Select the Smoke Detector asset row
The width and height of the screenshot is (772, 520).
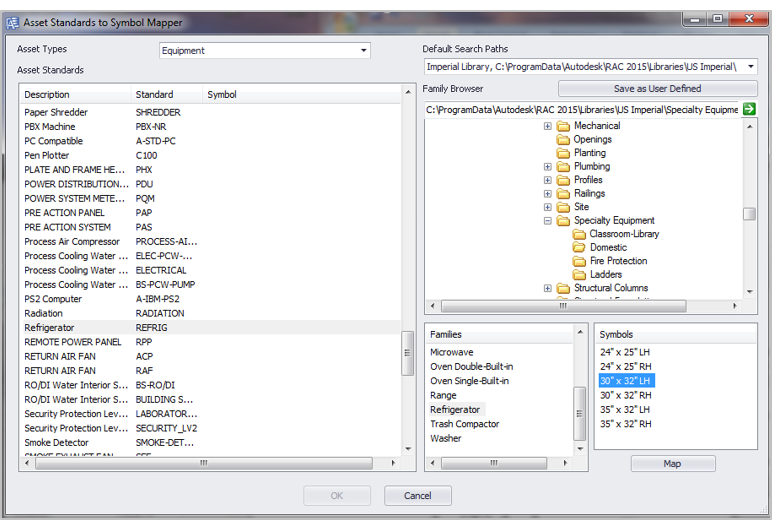(x=56, y=443)
